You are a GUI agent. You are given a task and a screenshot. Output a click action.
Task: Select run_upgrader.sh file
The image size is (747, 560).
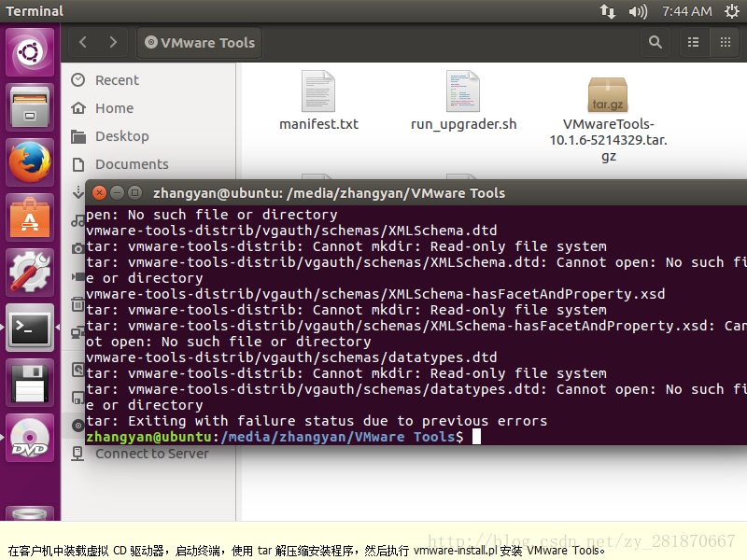463,101
